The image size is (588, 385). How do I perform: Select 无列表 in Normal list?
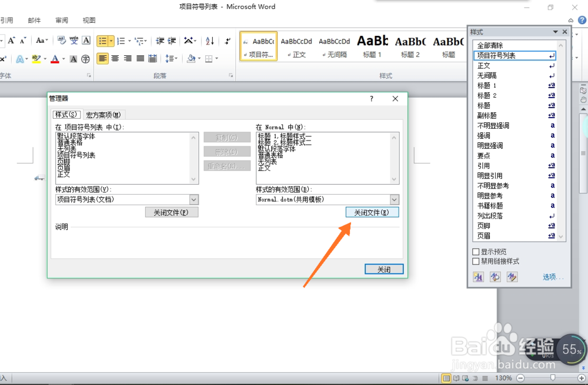268,162
